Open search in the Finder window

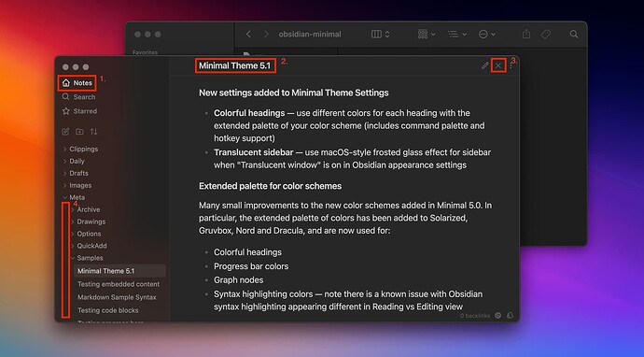574,35
